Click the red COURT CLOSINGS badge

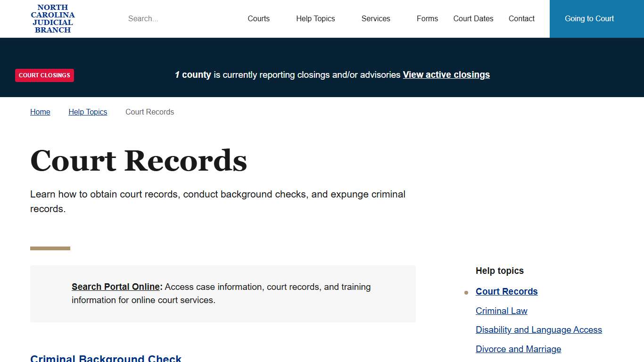[44, 75]
